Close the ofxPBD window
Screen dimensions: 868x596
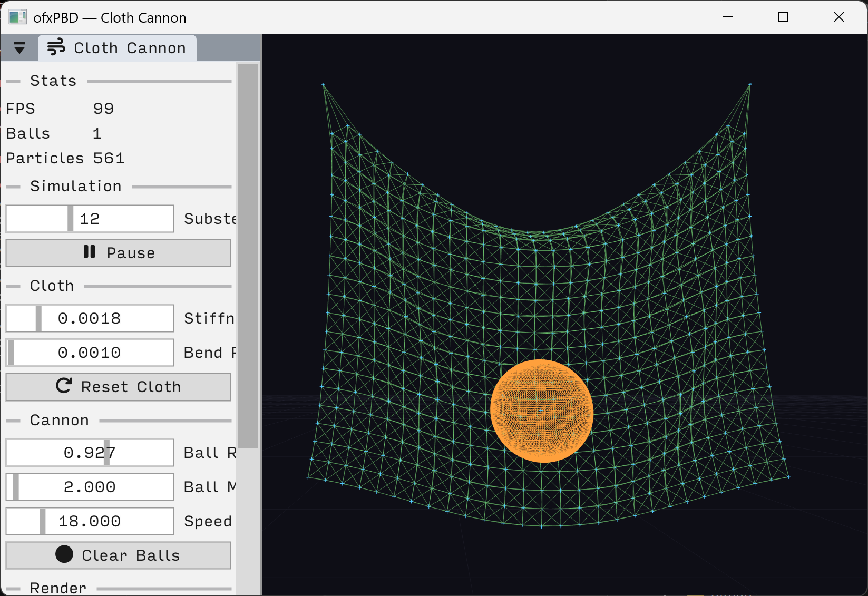pos(839,17)
